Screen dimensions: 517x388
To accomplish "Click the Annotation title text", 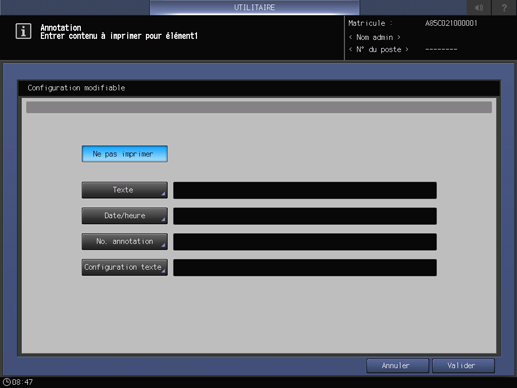I will 61,28.
